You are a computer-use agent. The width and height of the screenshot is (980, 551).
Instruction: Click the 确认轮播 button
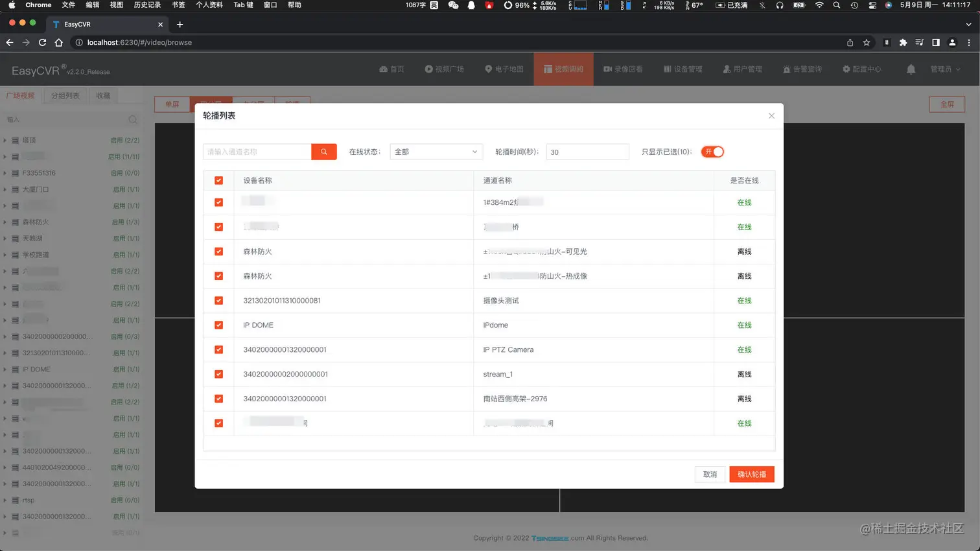[x=752, y=475]
